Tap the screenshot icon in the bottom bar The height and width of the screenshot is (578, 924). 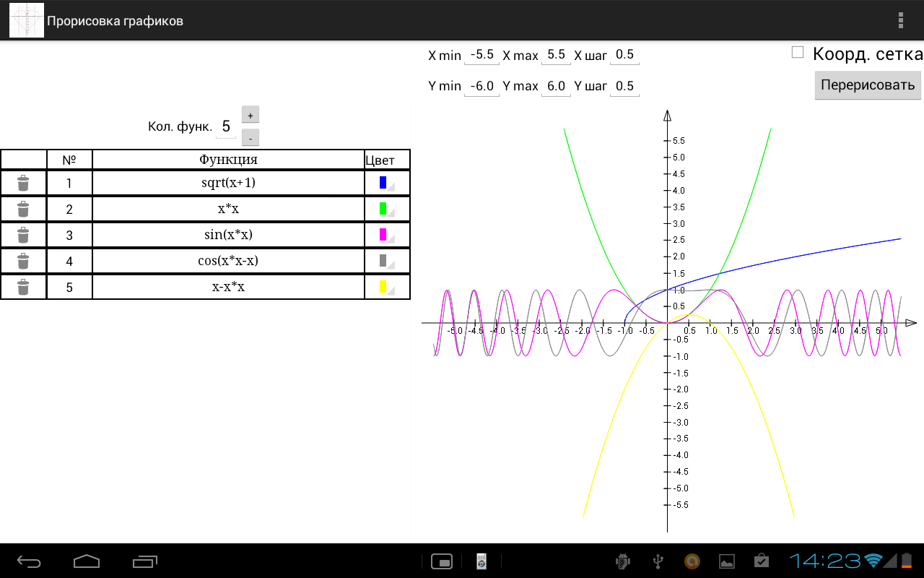441,561
